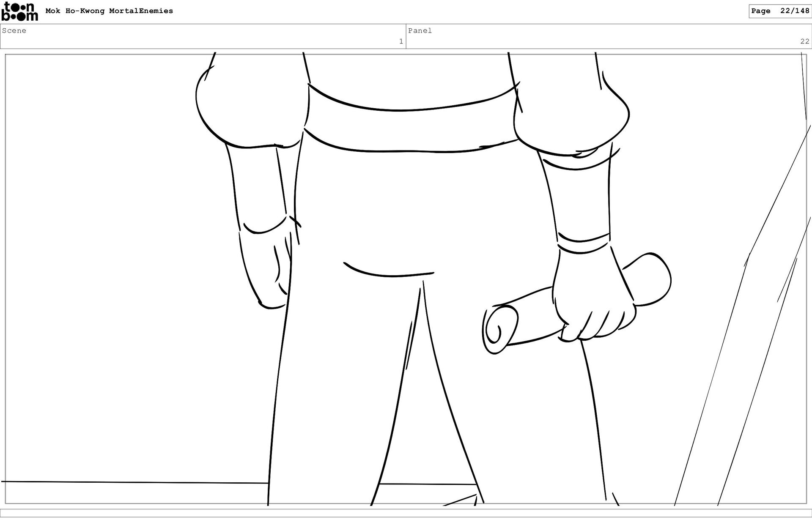Click the Page 22/148 indicator box
Screen dimensions: 812x525
coord(779,11)
